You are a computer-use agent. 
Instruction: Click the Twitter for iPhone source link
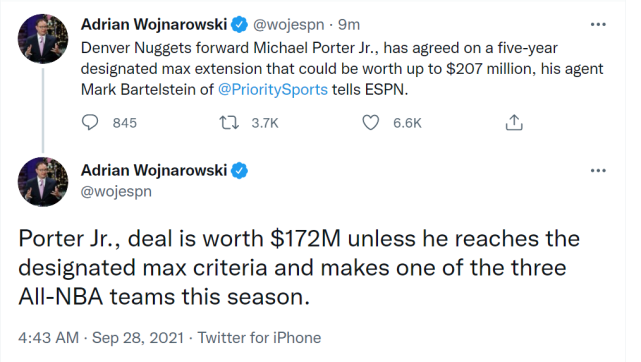click(x=259, y=338)
